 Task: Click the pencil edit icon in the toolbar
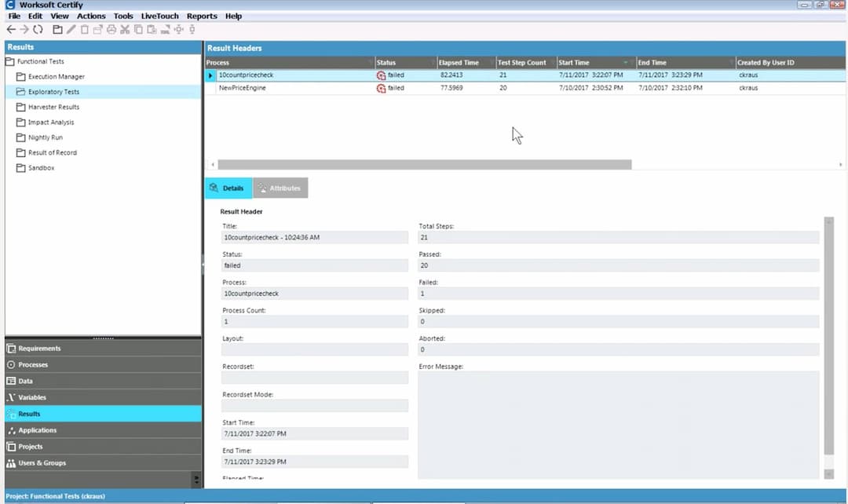pos(71,29)
